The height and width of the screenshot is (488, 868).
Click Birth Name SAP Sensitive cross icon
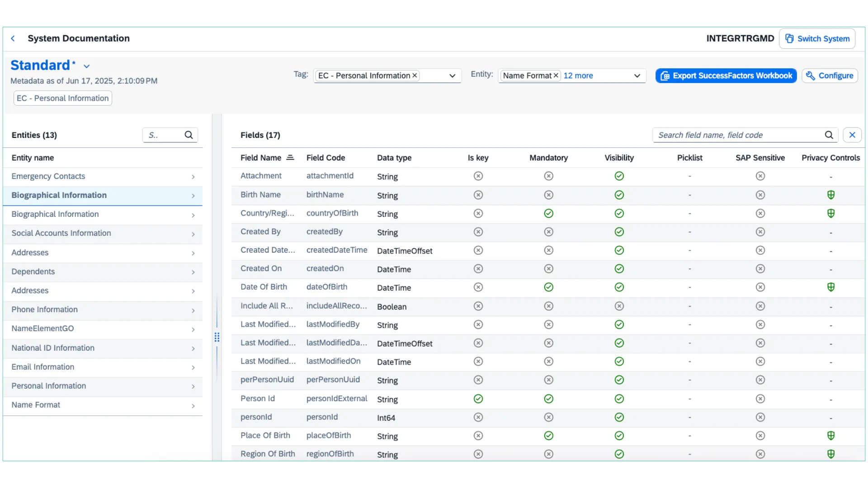(760, 195)
